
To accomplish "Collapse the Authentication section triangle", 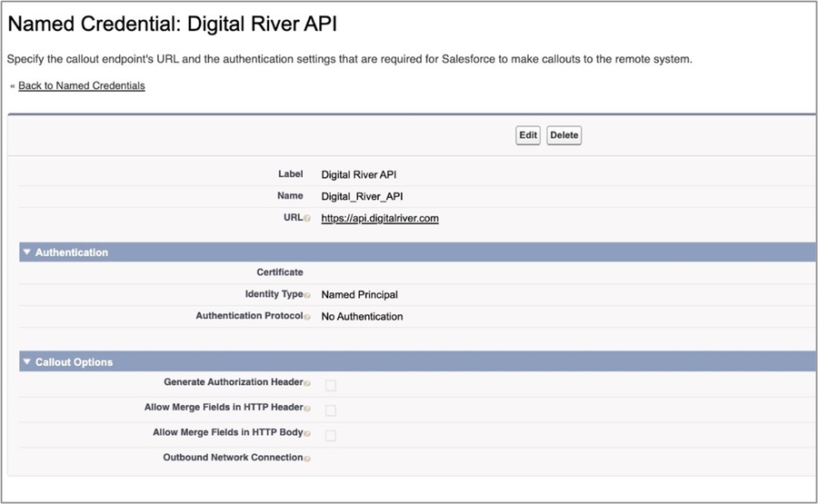I will click(x=27, y=252).
